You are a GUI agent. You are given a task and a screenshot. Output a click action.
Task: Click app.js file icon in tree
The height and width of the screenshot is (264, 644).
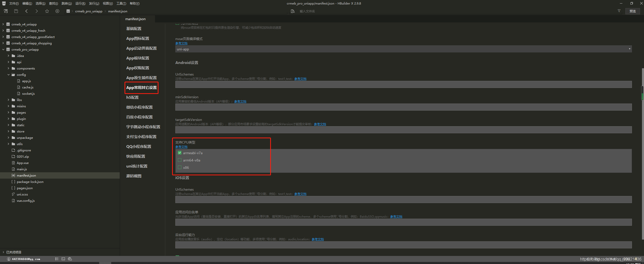click(19, 81)
